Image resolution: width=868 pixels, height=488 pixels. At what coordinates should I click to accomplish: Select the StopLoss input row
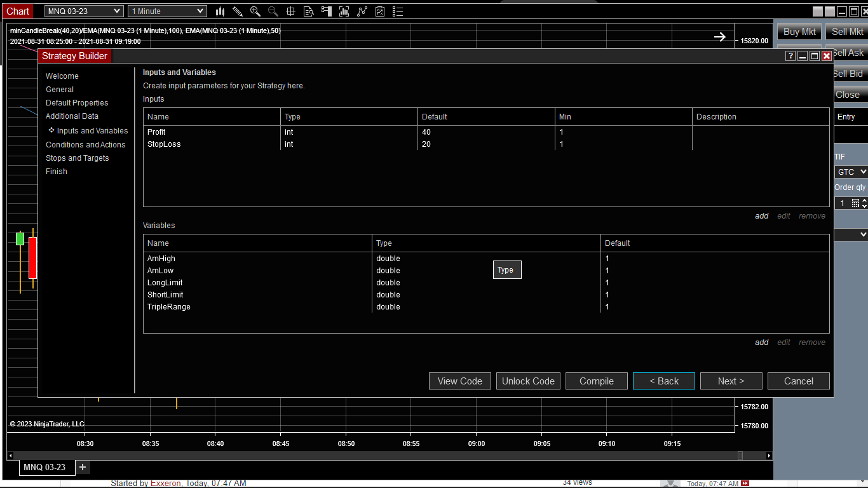click(486, 144)
